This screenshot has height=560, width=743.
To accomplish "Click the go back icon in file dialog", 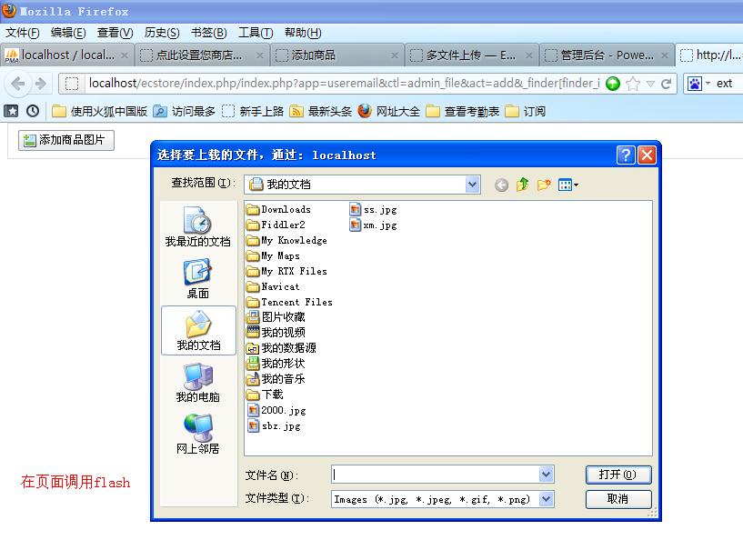I will click(501, 185).
